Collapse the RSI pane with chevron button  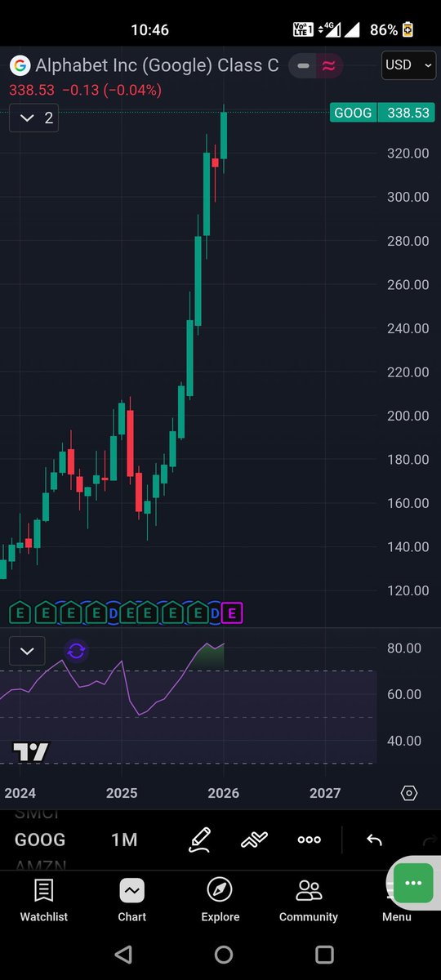click(x=26, y=651)
